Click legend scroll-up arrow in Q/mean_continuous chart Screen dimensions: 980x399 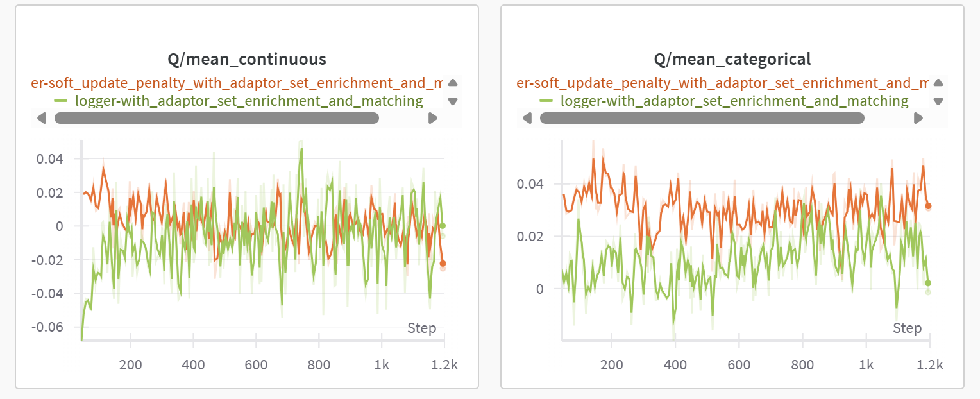click(453, 83)
